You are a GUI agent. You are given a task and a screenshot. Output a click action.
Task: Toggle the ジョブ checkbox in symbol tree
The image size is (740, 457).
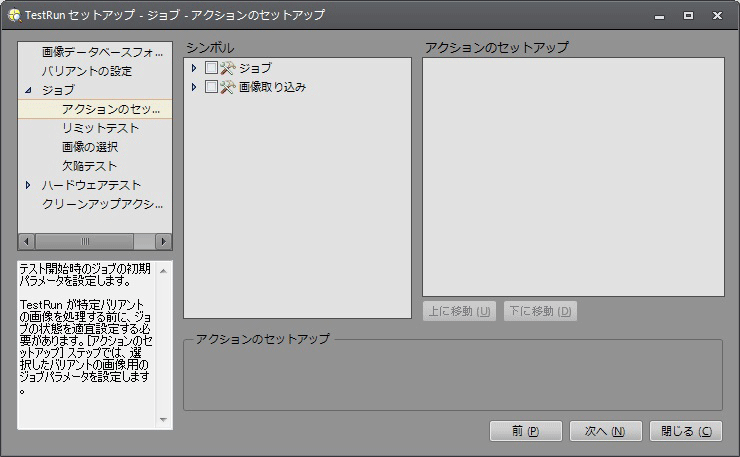pos(211,68)
